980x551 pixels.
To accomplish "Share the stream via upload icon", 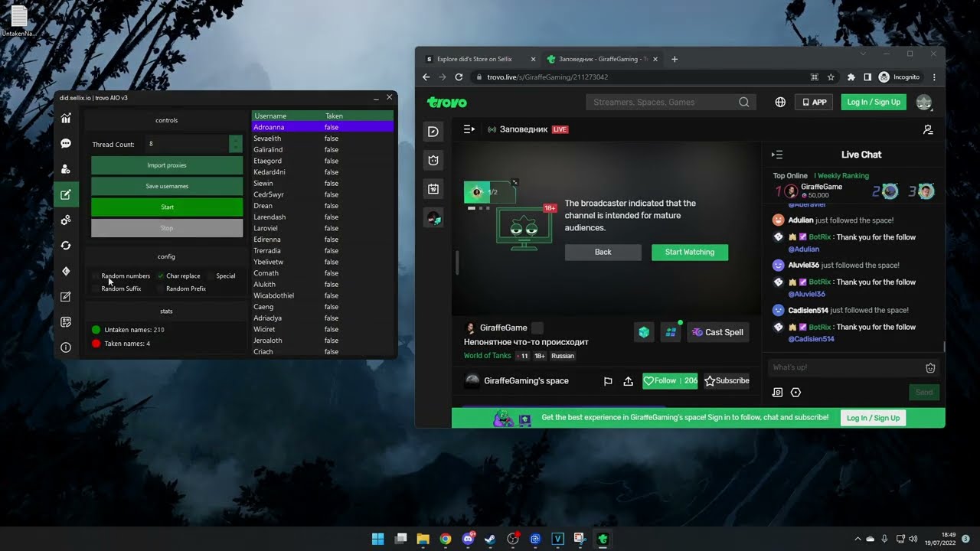I will point(628,381).
